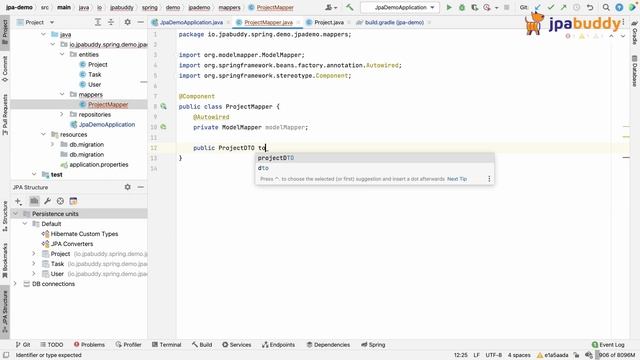The image size is (640, 360).
Task: Open the Dependencies tool window
Action: 328,345
